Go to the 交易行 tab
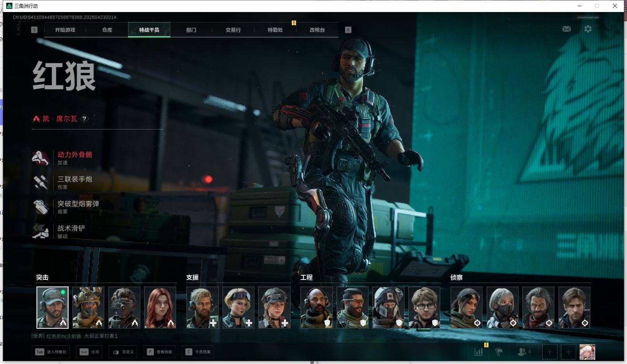 (x=233, y=30)
